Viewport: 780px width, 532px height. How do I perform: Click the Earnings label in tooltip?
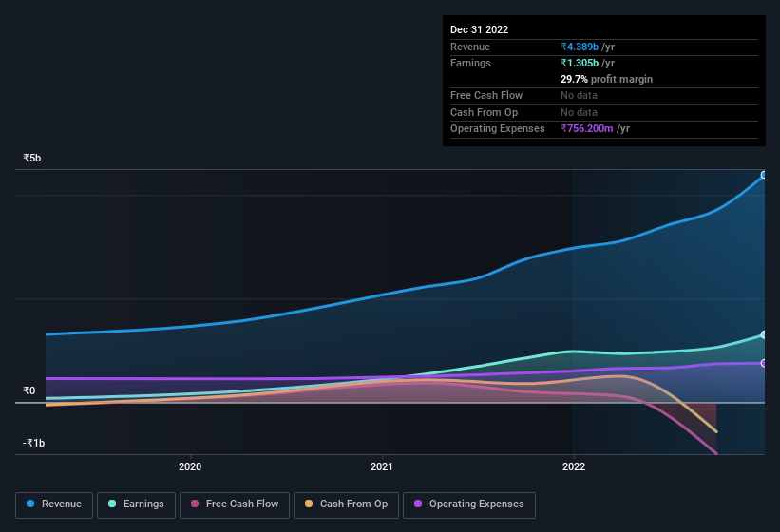point(470,63)
